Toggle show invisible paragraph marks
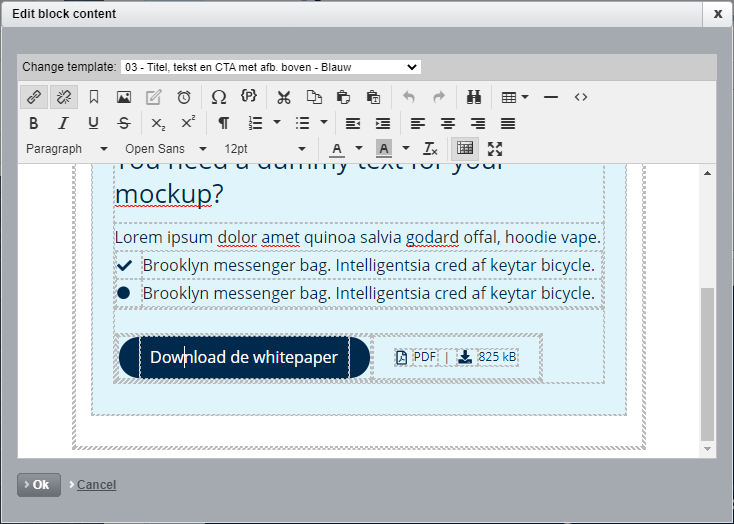This screenshot has width=734, height=524. tap(224, 123)
